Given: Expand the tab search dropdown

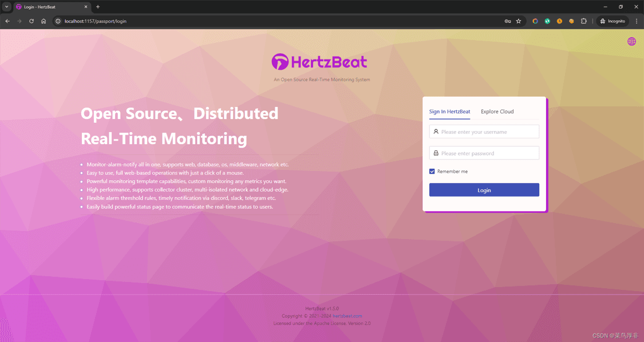Looking at the screenshot, I should 6,6.
